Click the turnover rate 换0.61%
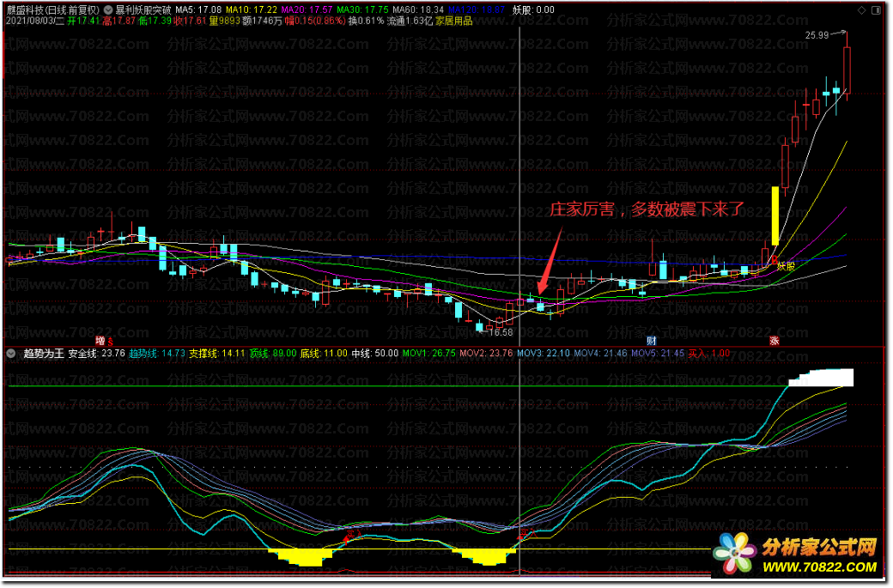 coord(367,21)
